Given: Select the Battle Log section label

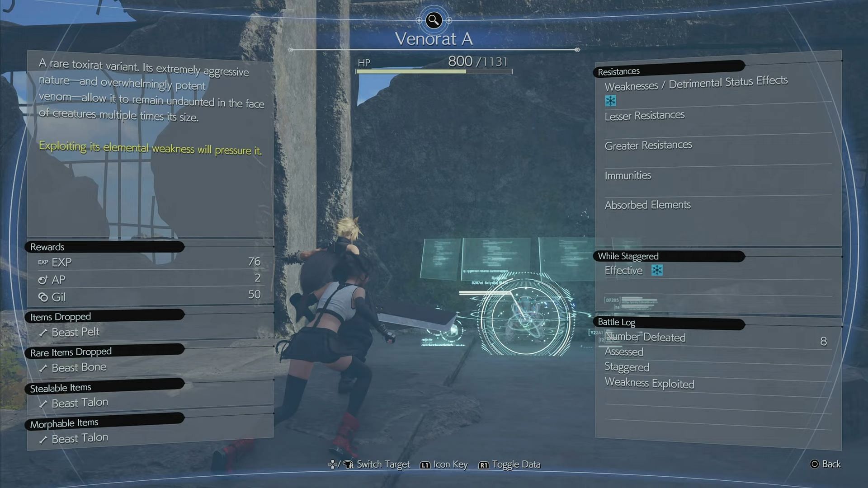Looking at the screenshot, I should pyautogui.click(x=617, y=322).
